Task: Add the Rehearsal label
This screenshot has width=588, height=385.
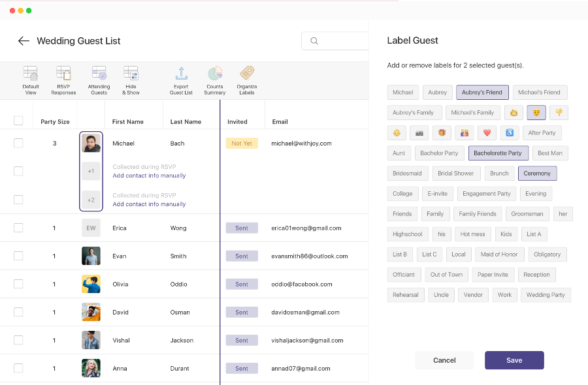Action: pyautogui.click(x=406, y=294)
